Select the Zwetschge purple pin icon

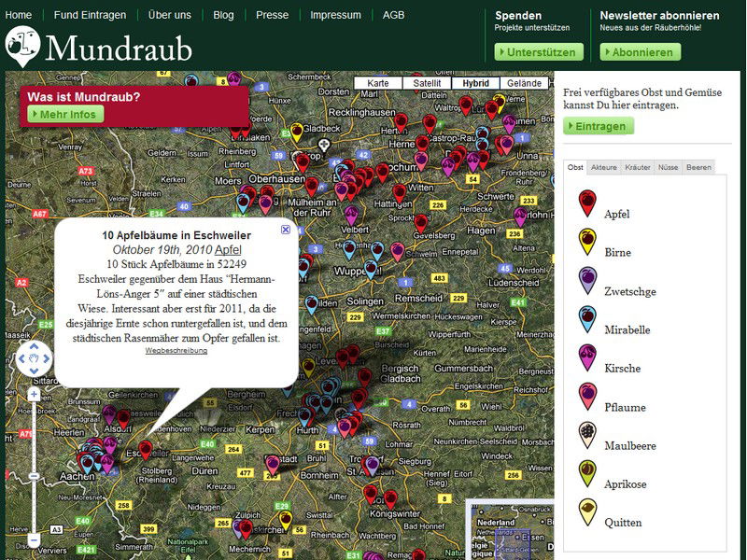(x=587, y=281)
